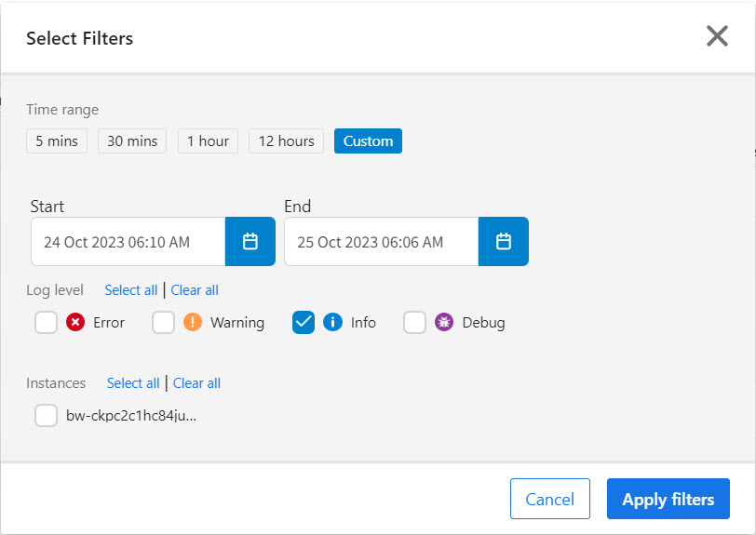The width and height of the screenshot is (756, 535).
Task: Enable the Warning log level checkbox
Action: [164, 323]
